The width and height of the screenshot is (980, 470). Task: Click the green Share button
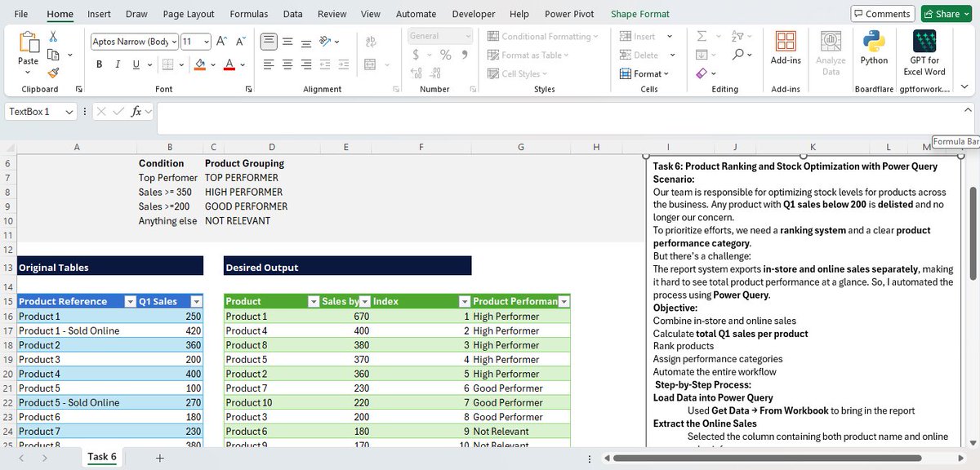[947, 14]
